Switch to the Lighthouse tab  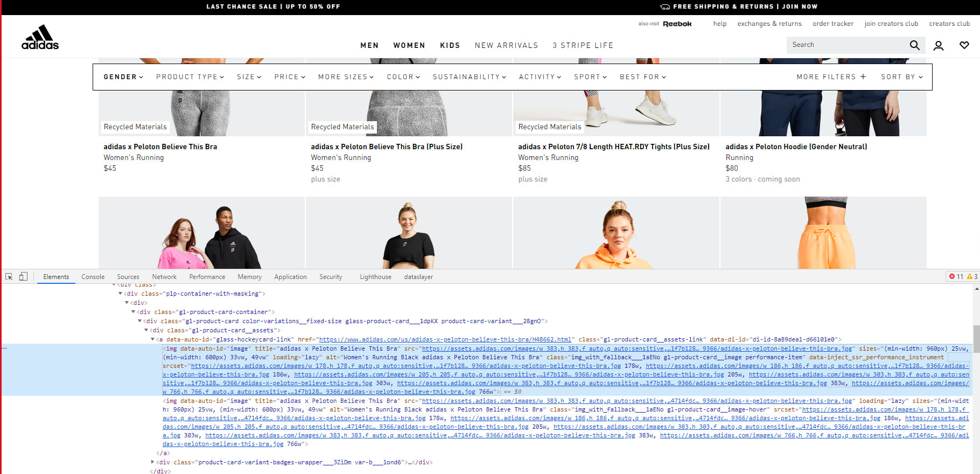375,277
